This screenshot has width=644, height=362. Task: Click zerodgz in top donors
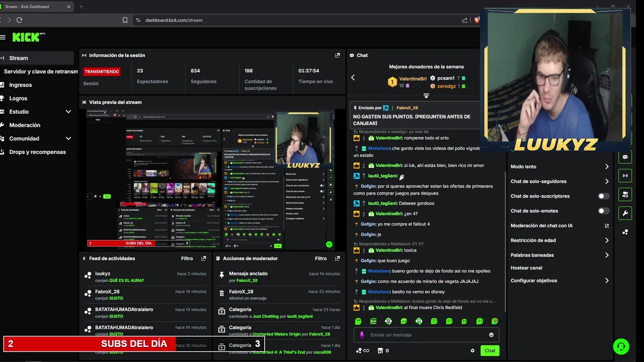446,86
